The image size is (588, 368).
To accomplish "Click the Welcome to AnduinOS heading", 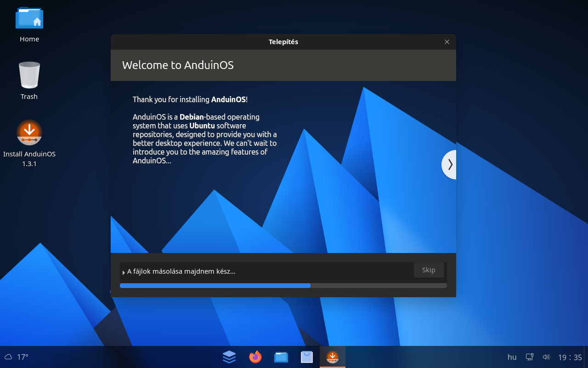I will (x=178, y=65).
